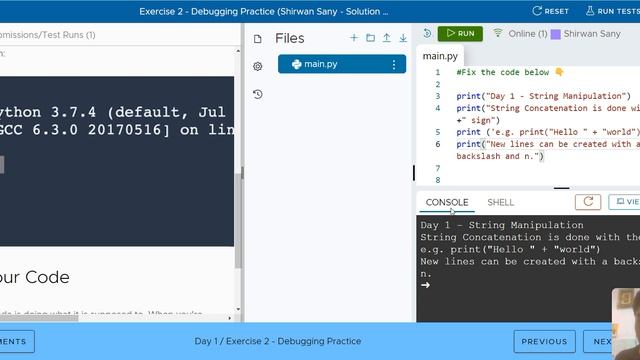This screenshot has height=360, width=640.
Task: Upload a file using the up-arrow icon
Action: coord(387,38)
